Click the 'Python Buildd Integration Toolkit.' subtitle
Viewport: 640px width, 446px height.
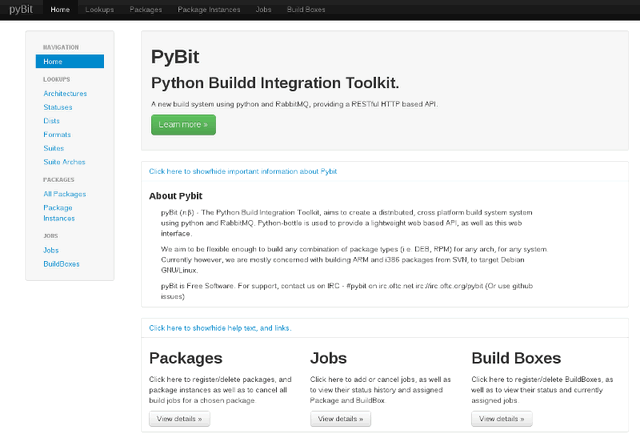click(275, 83)
